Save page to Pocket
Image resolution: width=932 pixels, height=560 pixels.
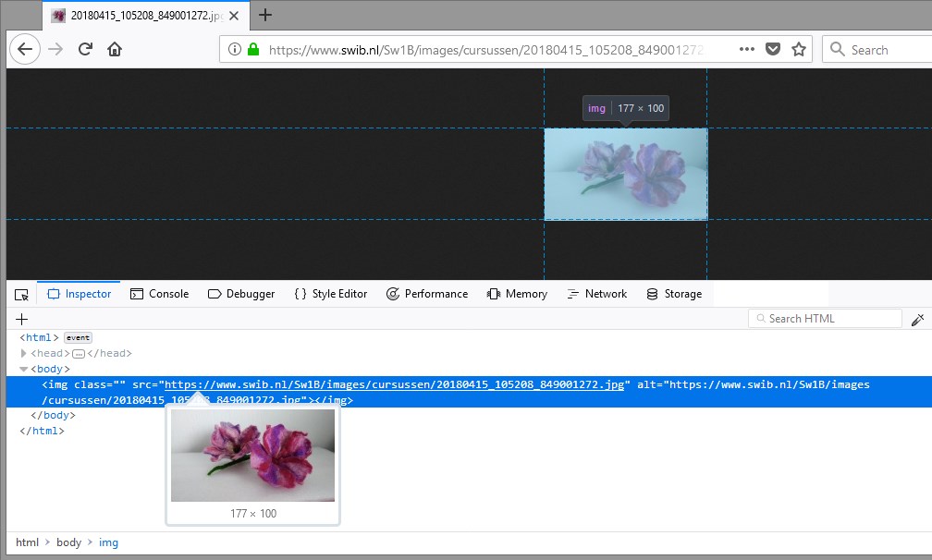pos(773,49)
